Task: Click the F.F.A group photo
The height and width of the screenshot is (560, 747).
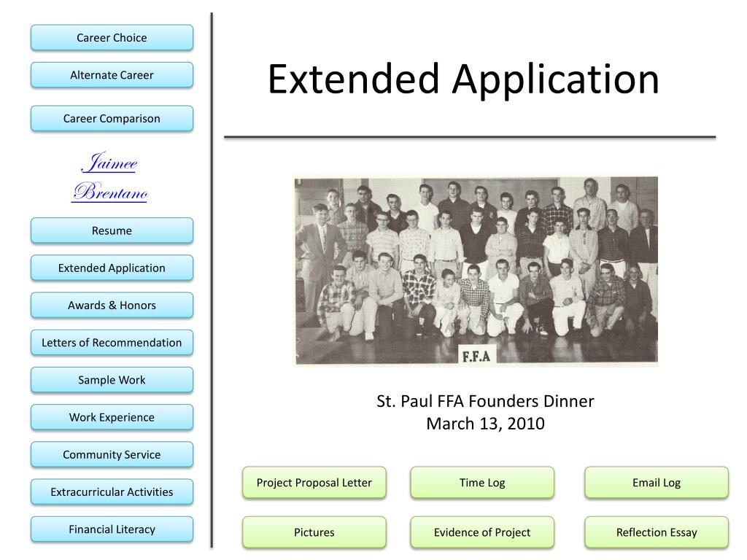Action: pyautogui.click(x=476, y=271)
